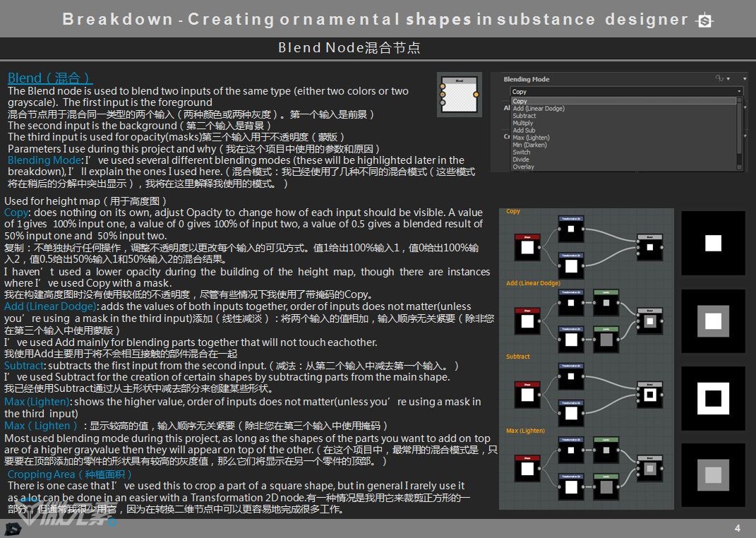Choose Overlay in the blending mode list
Screen dimensions: 756x538
click(624, 167)
